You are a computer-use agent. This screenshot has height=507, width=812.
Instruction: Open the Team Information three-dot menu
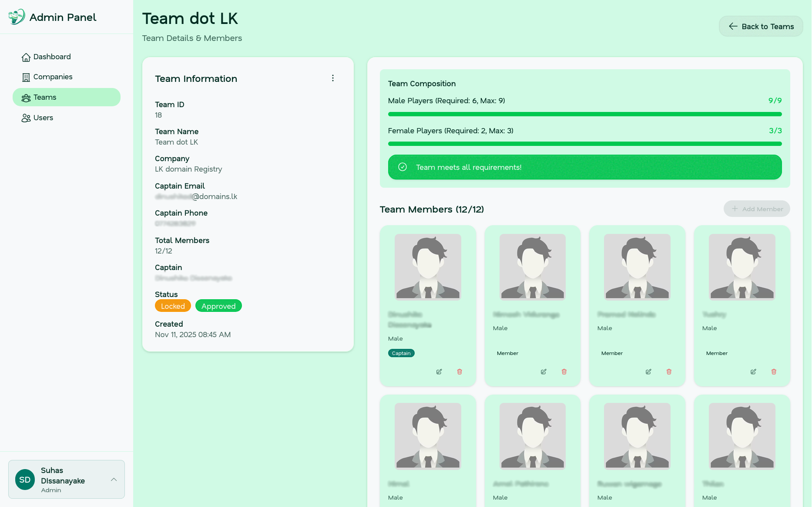(333, 78)
